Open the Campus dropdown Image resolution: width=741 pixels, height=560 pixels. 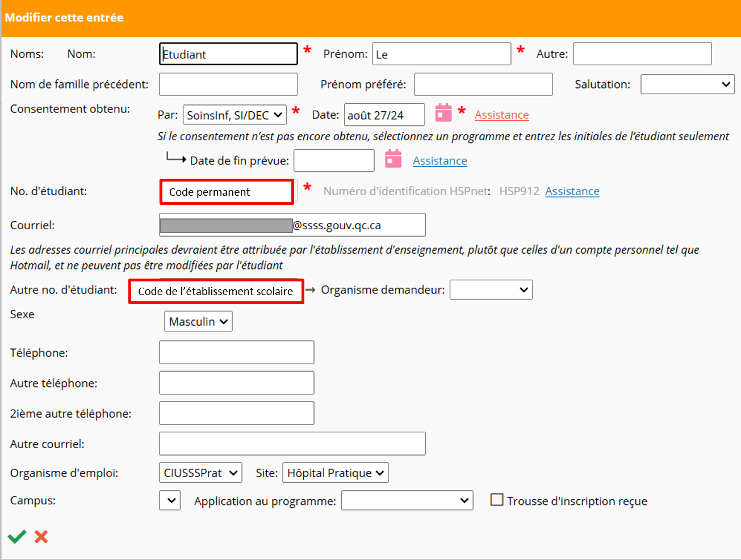pos(170,501)
